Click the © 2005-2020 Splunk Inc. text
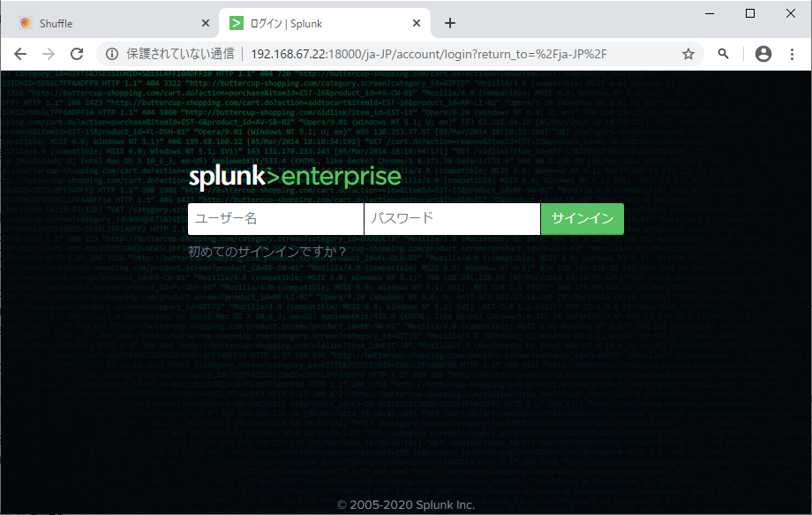Viewport: 812px width, 515px height. (405, 504)
